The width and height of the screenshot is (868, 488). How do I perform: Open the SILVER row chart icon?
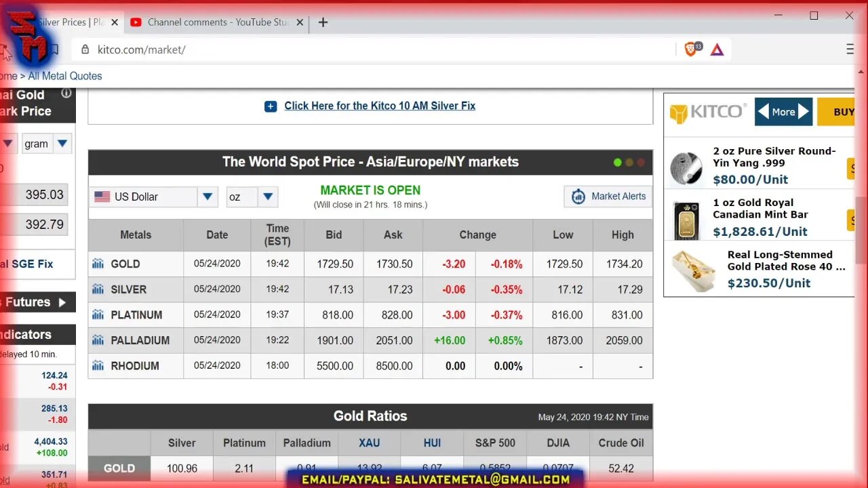[x=98, y=289]
